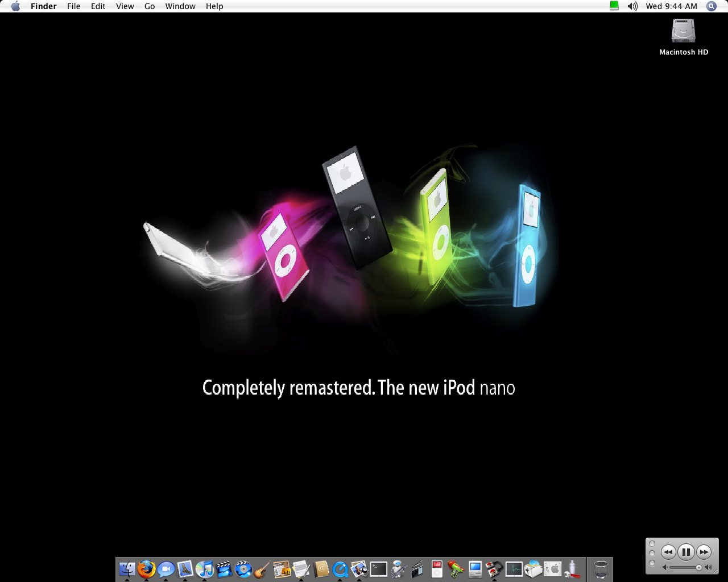Open Mail stamp icon in Dock
Viewport: 728px width, 582px height.
[x=185, y=568]
